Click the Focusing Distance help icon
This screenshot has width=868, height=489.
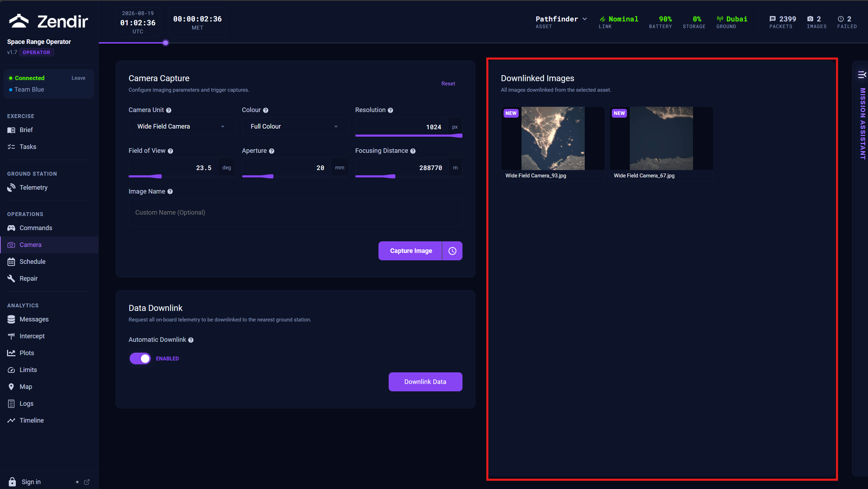pos(413,151)
